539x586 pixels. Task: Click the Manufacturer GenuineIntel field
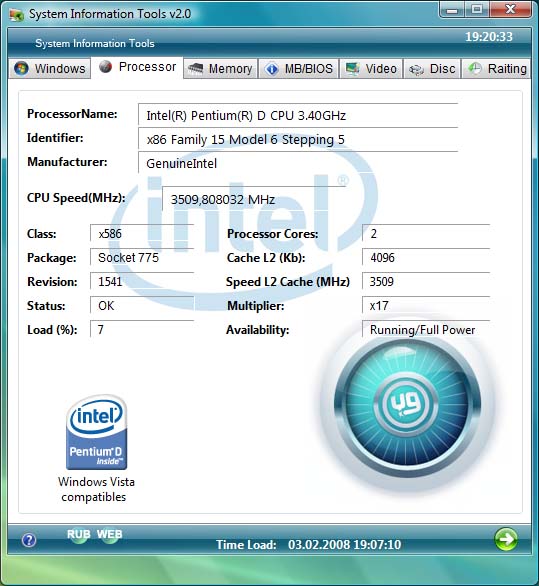(x=298, y=163)
